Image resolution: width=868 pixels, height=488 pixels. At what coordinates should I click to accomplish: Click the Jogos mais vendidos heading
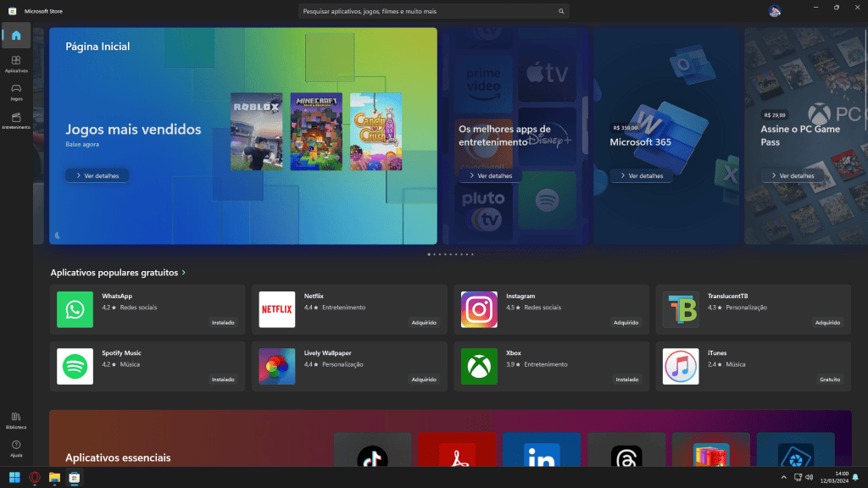coord(133,130)
